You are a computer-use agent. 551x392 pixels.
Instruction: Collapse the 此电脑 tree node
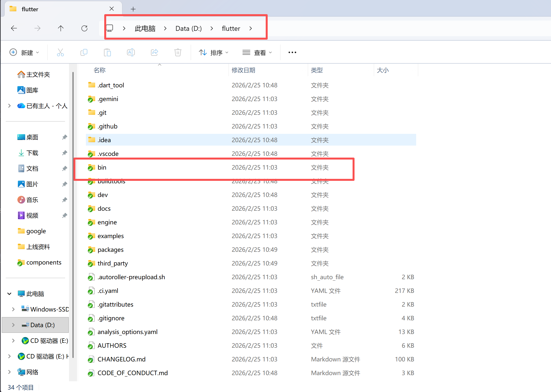(9, 294)
